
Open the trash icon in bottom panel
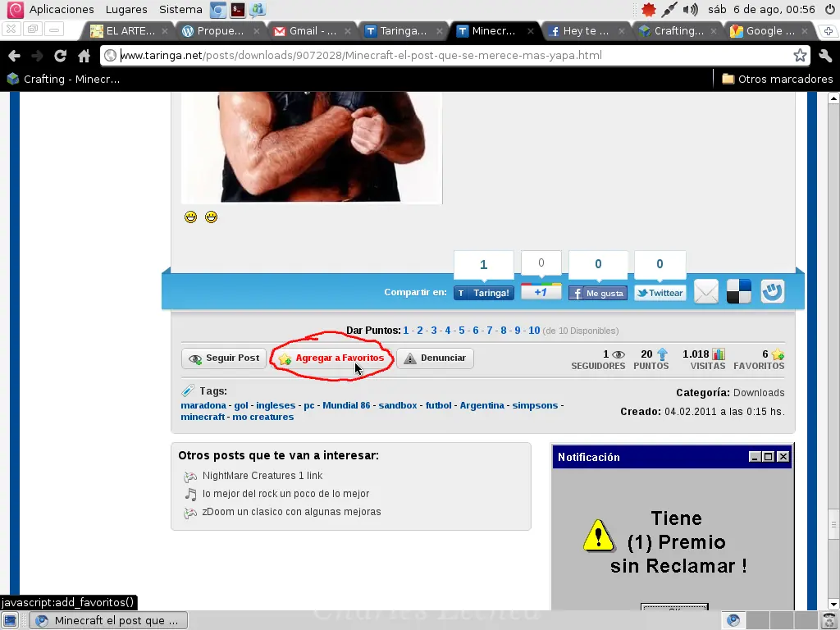pyautogui.click(x=830, y=620)
